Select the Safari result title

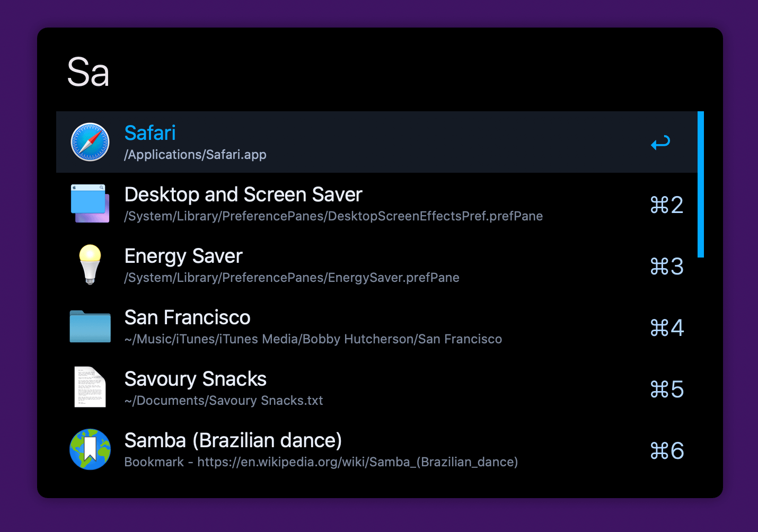[150, 133]
